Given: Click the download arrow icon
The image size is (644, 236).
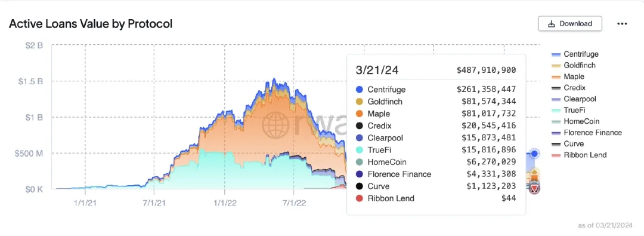Looking at the screenshot, I should pyautogui.click(x=552, y=24).
